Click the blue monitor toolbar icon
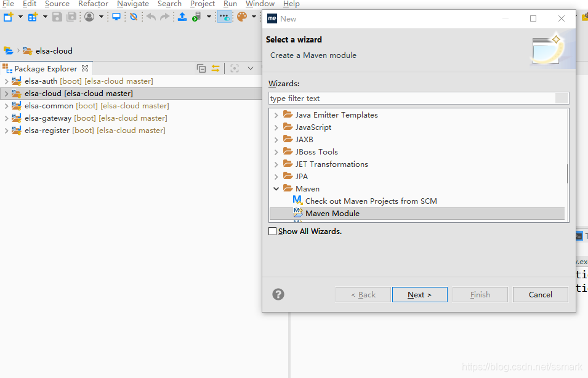This screenshot has width=588, height=378. pyautogui.click(x=116, y=17)
